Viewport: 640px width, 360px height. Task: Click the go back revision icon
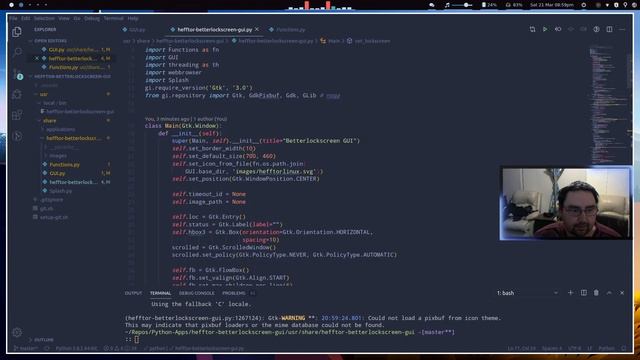point(558,29)
